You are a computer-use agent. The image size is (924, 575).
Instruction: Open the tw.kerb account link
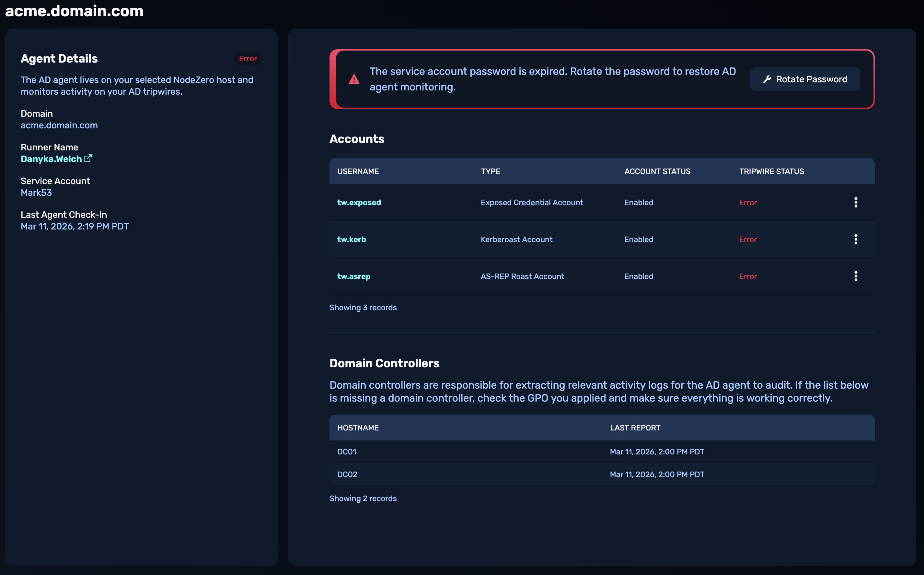coord(352,239)
